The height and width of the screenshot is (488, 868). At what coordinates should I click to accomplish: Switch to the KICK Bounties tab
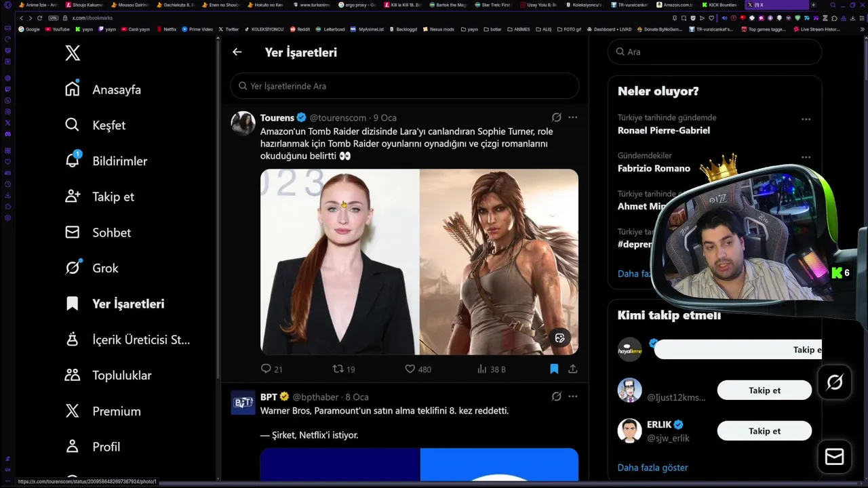(720, 5)
